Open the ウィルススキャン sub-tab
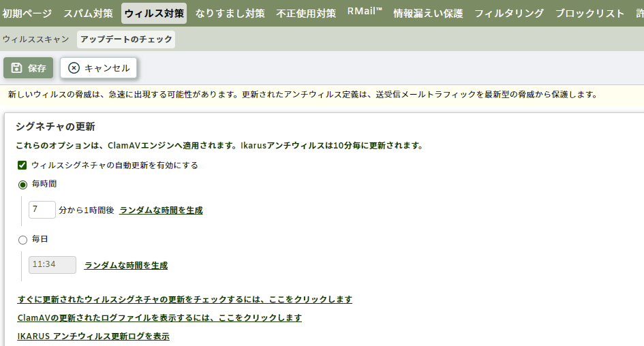The image size is (644, 346). click(35, 40)
